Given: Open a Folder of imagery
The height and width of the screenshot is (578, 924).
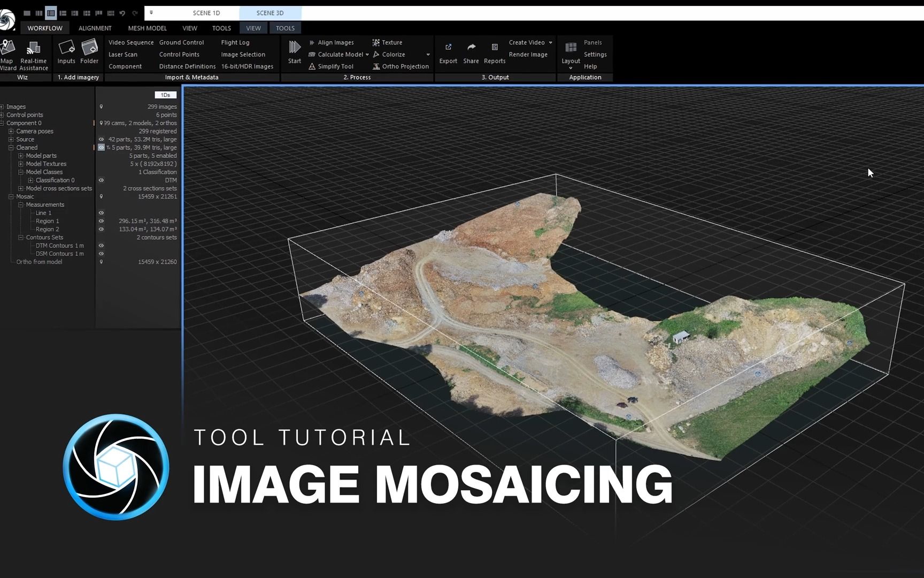Looking at the screenshot, I should pyautogui.click(x=89, y=51).
